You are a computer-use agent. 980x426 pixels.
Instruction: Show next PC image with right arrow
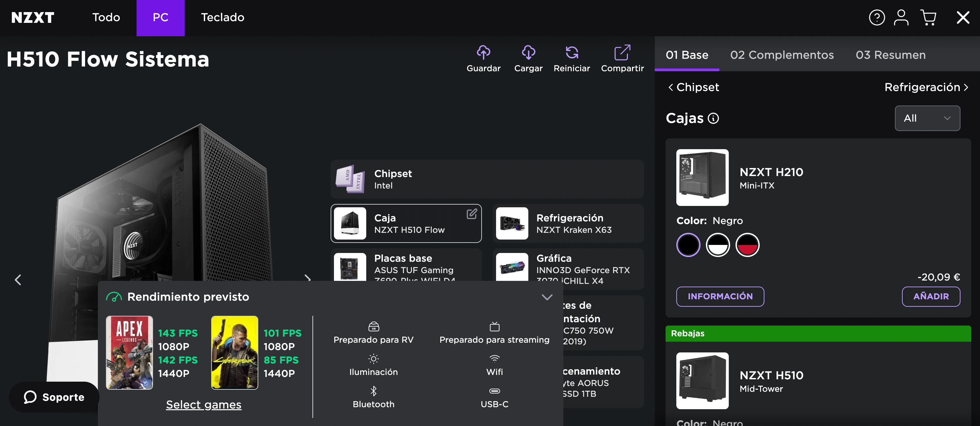[x=307, y=278]
